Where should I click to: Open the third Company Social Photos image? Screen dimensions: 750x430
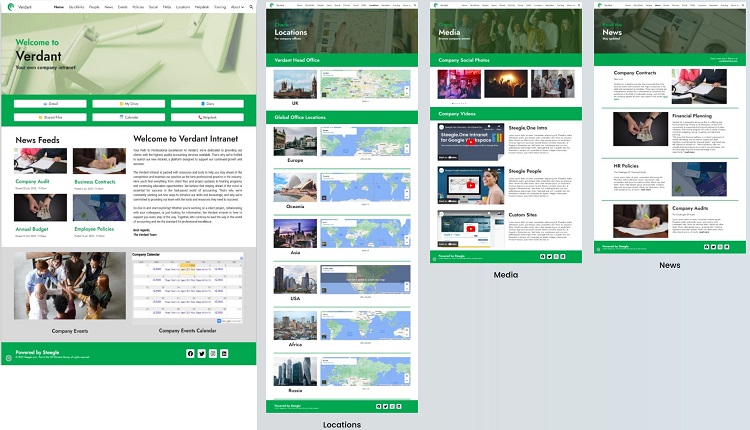coord(552,84)
